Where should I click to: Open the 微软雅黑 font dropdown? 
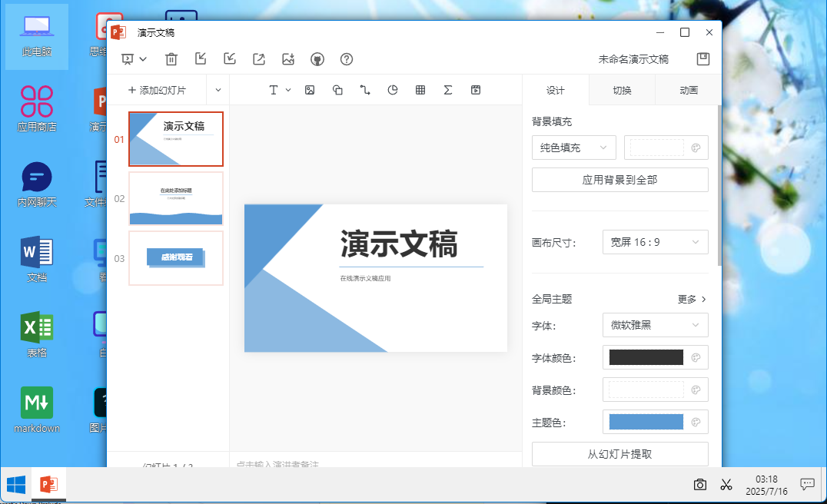(x=655, y=325)
